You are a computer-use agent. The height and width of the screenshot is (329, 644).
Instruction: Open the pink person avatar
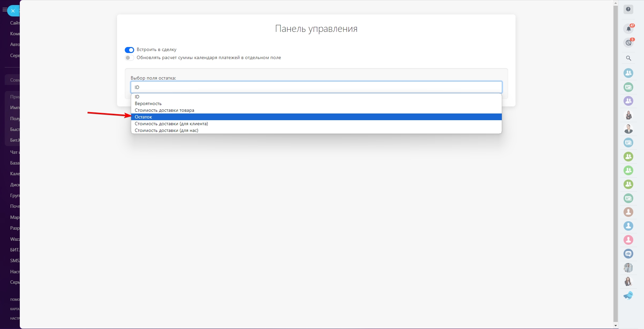pyautogui.click(x=628, y=240)
